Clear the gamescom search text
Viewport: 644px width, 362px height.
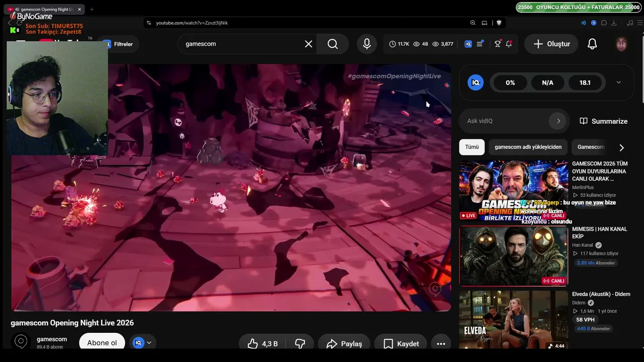click(x=308, y=44)
